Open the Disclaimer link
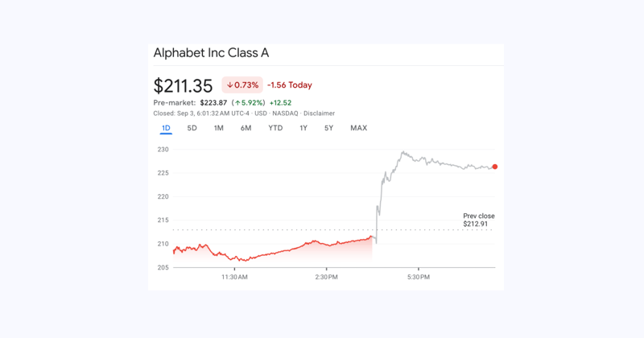Screen dimensions: 644x338 [x=320, y=113]
